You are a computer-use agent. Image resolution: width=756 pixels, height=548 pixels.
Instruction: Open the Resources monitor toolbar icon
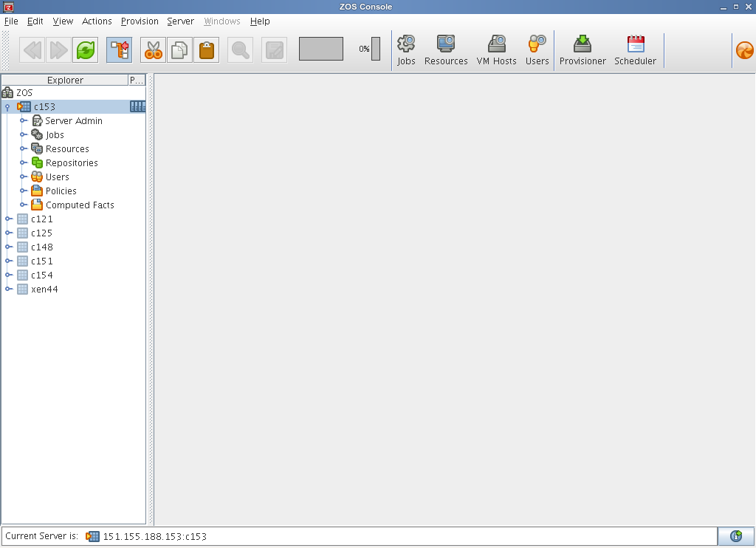point(446,50)
